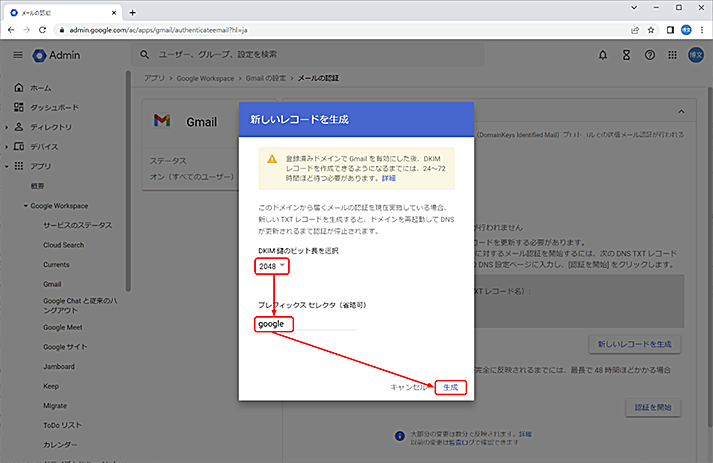Screen dimensions: 713x463
Task: Click the 生成 button in dialog
Action: point(451,388)
